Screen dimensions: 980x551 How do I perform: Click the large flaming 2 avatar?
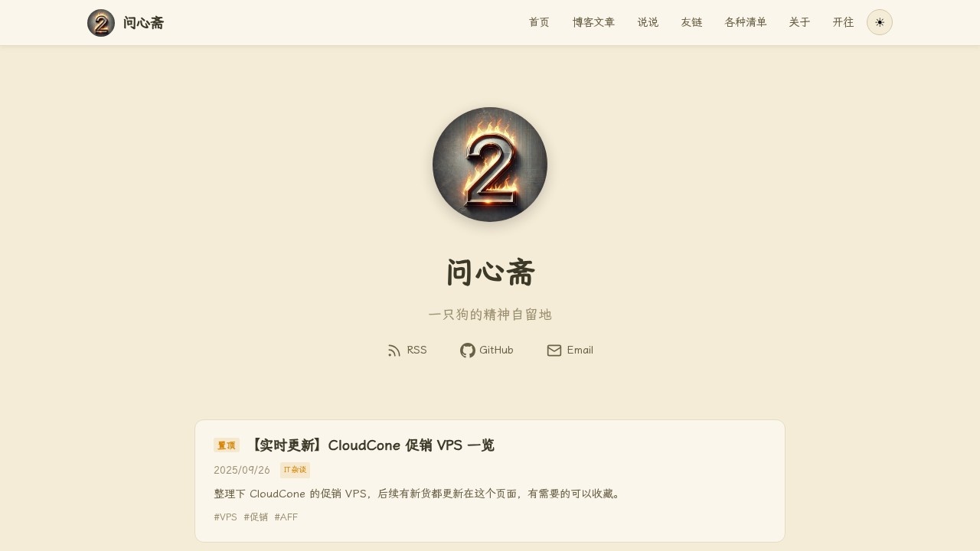(490, 165)
